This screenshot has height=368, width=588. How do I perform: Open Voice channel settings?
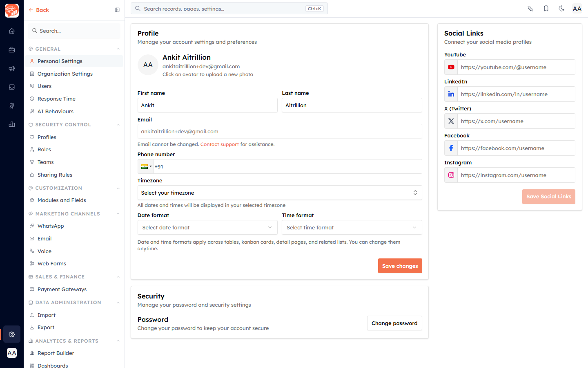tap(74, 251)
